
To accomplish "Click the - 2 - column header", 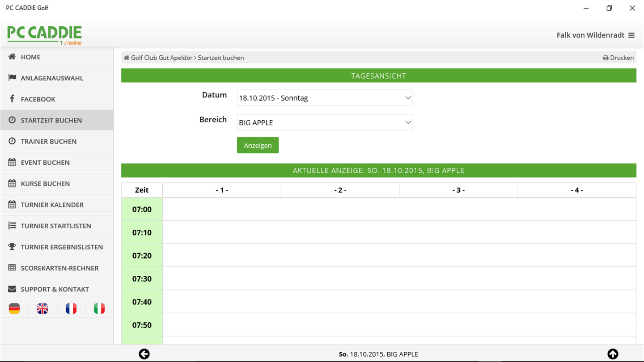I will (x=340, y=190).
